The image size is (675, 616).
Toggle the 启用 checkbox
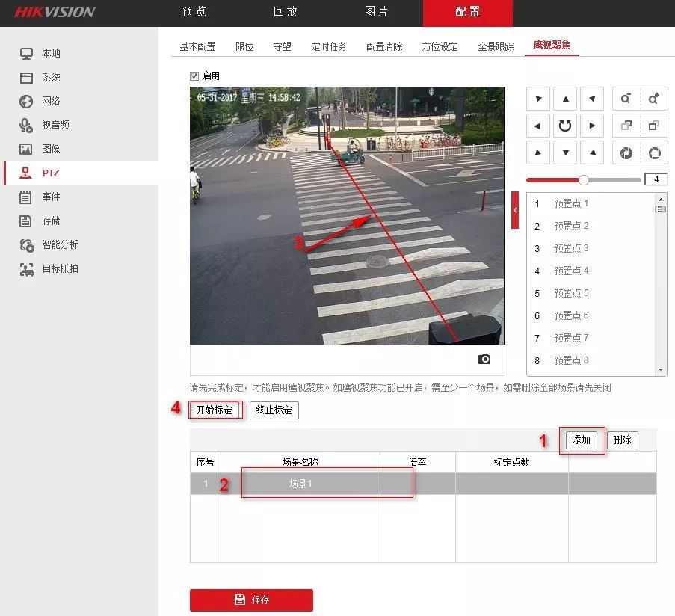194,76
